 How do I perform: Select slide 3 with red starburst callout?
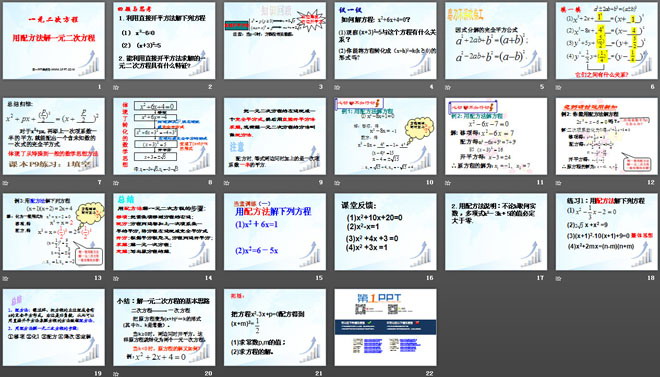coord(275,40)
